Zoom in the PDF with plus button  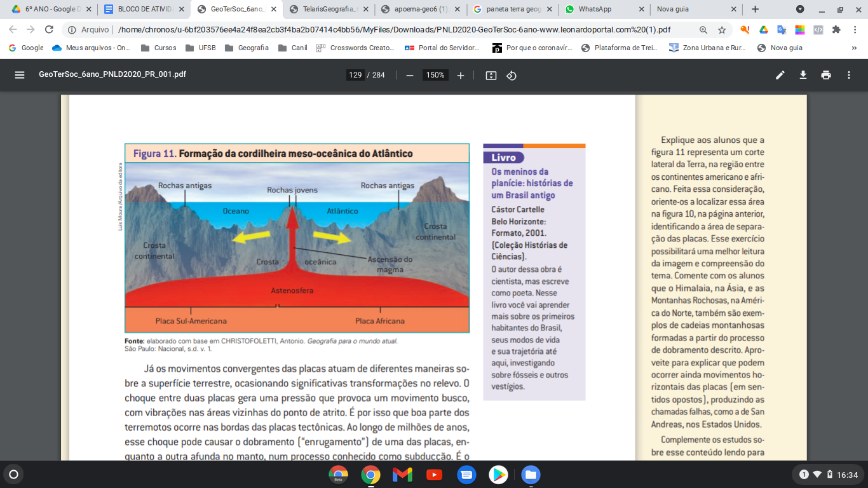461,75
